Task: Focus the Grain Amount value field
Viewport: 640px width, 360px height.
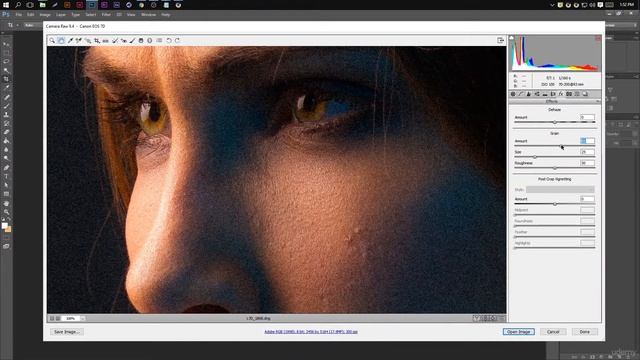Action: (x=587, y=141)
